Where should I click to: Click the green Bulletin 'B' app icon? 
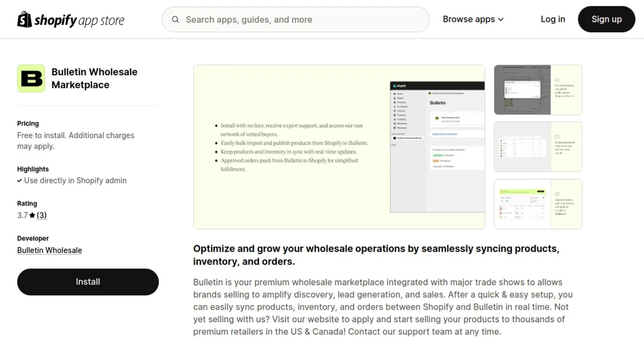[31, 79]
